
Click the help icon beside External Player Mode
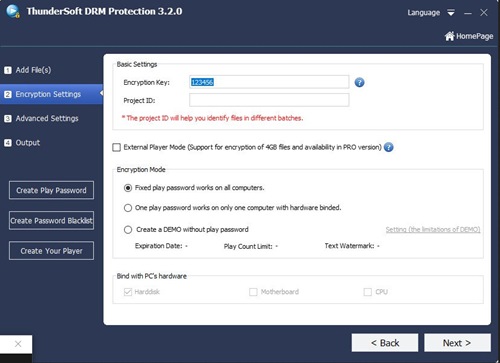tap(388, 147)
